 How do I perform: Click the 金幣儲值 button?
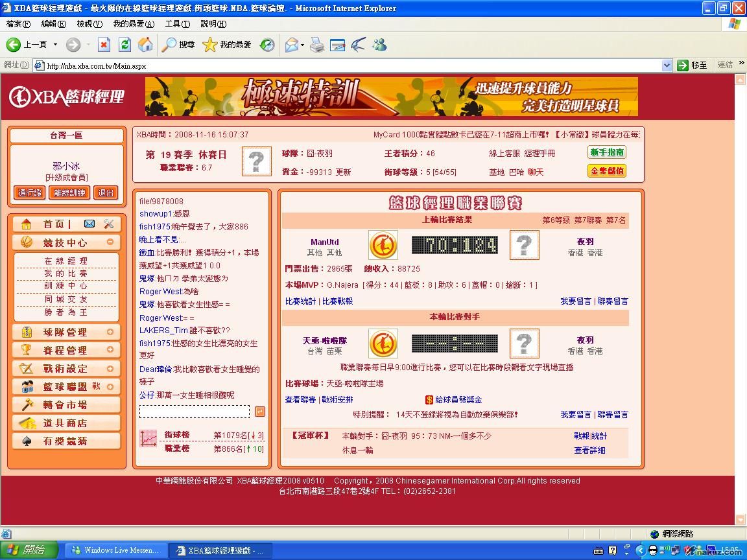pos(607,171)
